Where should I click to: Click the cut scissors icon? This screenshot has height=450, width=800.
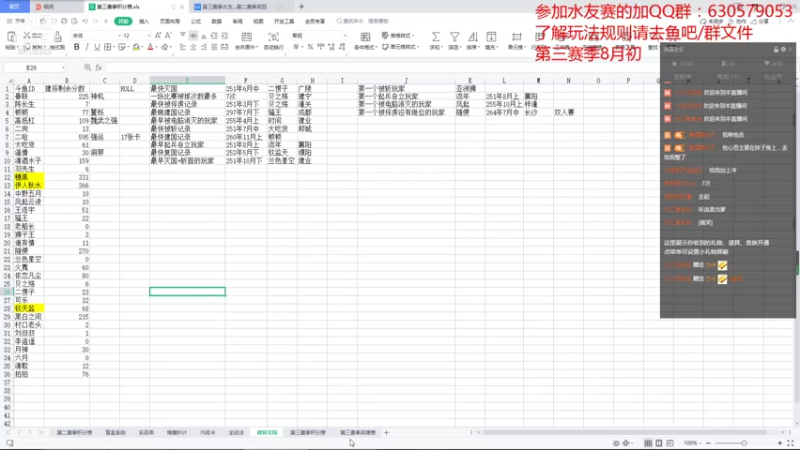pos(27,36)
